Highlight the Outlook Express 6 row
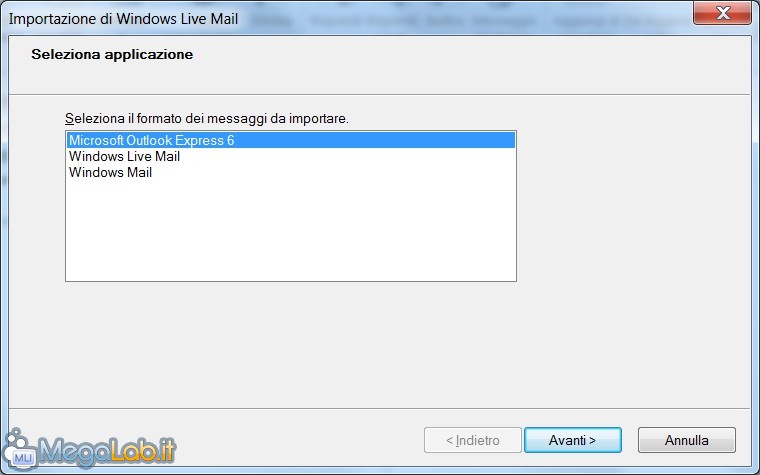 291,140
